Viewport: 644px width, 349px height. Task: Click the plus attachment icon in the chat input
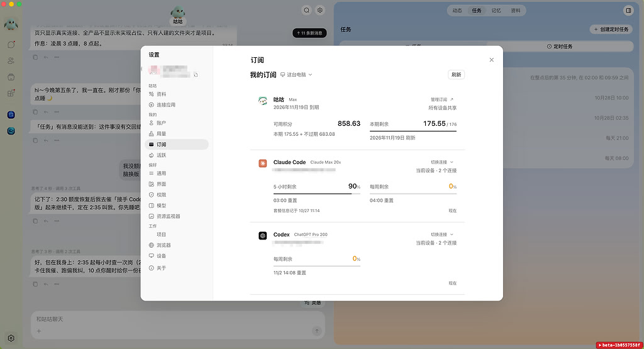[x=38, y=331]
